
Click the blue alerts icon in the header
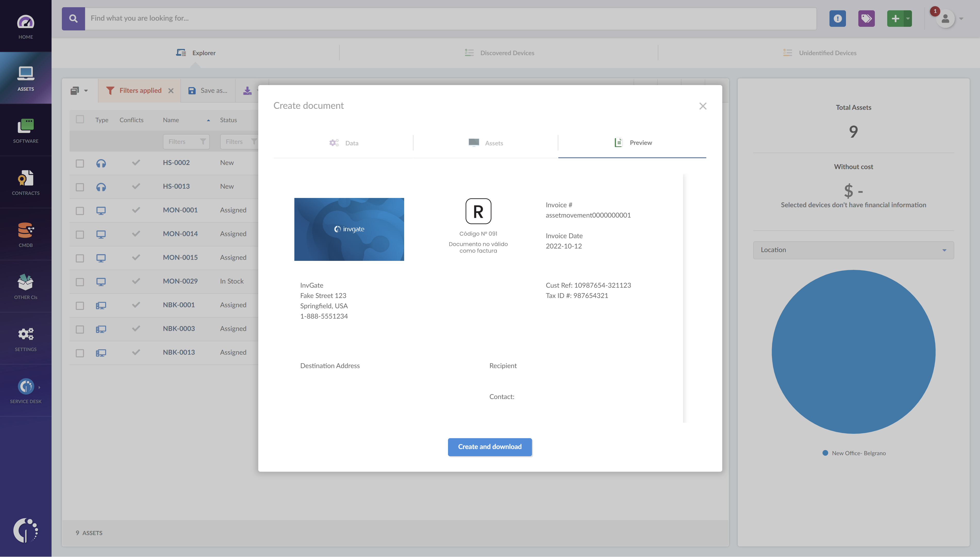pos(837,18)
